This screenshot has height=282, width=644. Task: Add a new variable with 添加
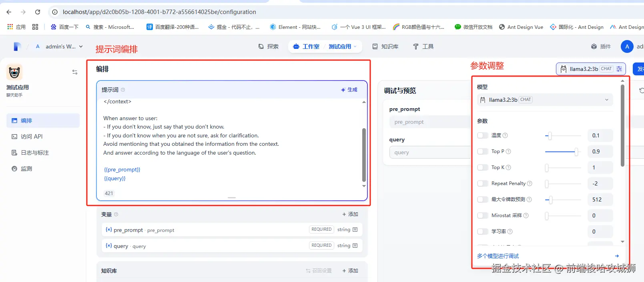pos(350,214)
